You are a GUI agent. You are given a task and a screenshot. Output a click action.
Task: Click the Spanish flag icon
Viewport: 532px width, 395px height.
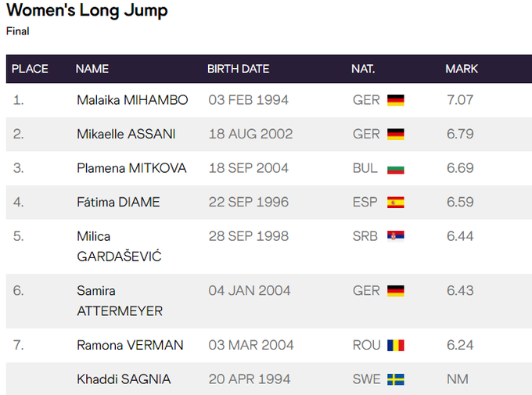[396, 202]
